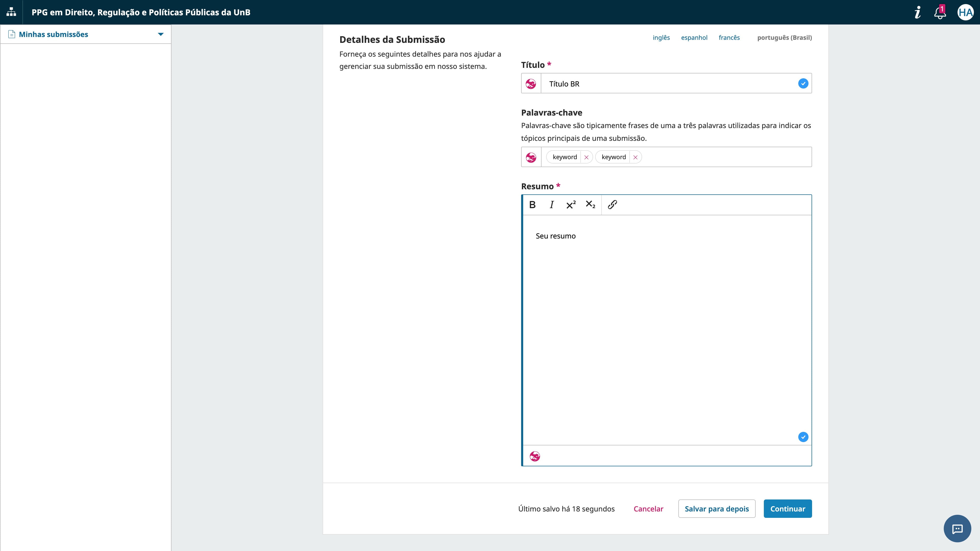Open the HA user avatar menu
Screen dimensions: 980x551
click(965, 12)
